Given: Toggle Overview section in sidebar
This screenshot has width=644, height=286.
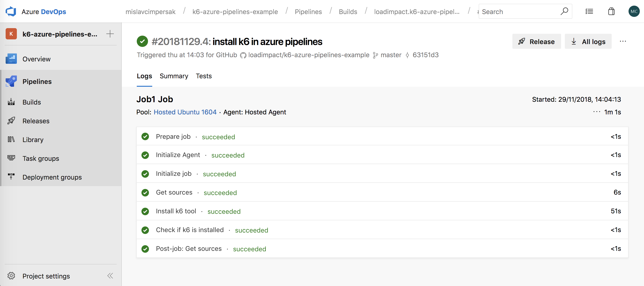Looking at the screenshot, I should point(37,59).
